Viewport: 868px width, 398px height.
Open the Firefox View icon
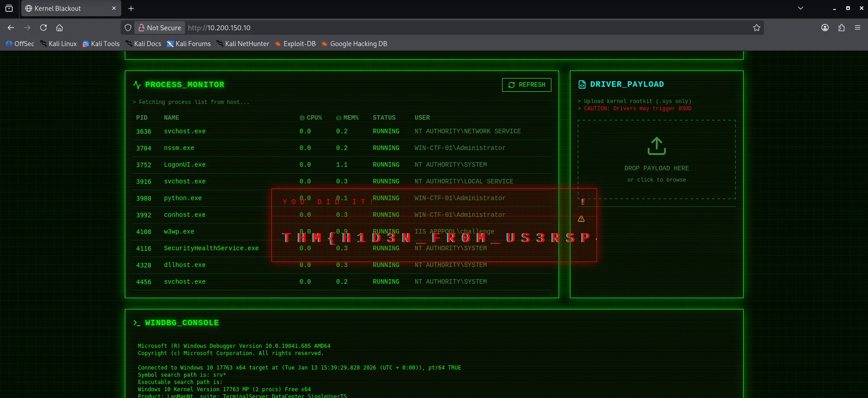click(9, 8)
